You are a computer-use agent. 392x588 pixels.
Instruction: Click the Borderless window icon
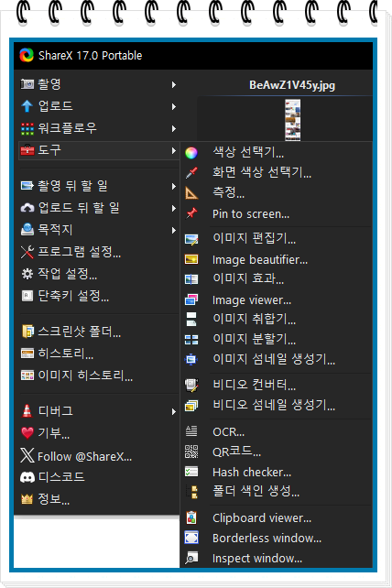[x=191, y=538]
